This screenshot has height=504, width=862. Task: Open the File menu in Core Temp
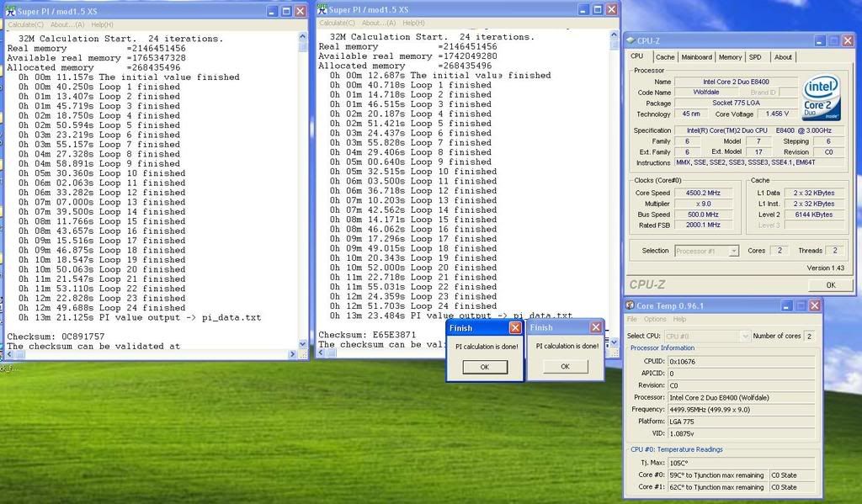coord(632,320)
